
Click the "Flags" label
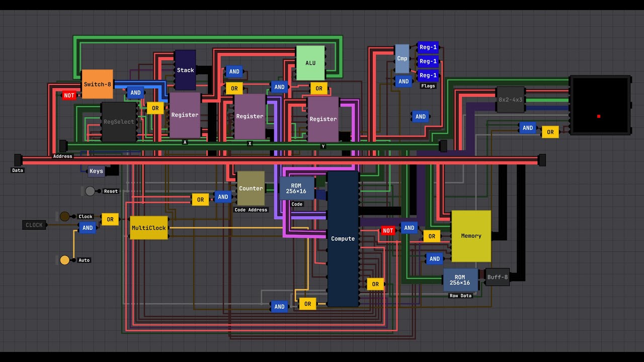[x=428, y=86]
